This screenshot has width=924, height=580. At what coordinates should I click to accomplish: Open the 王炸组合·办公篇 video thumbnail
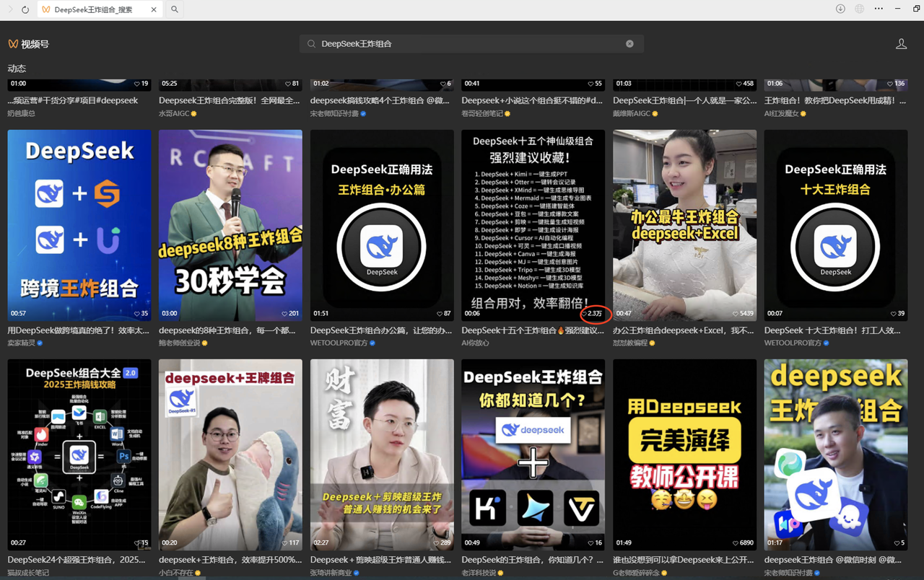pos(382,225)
